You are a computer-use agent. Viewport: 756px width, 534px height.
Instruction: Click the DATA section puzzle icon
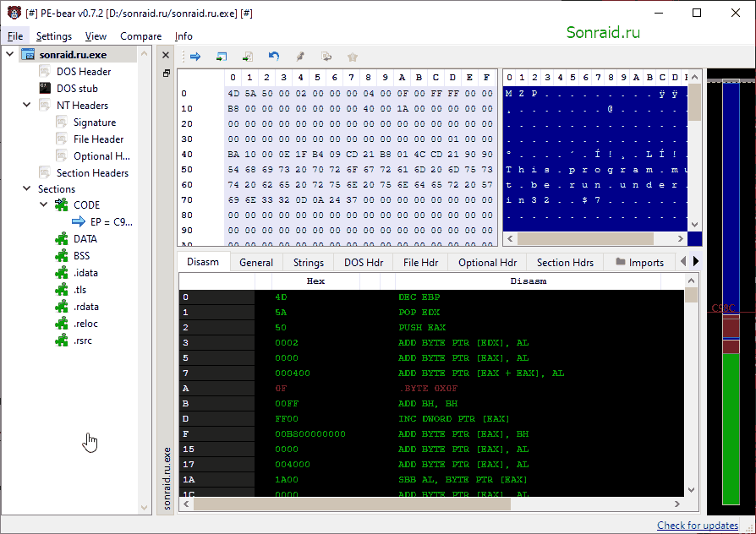[x=61, y=238]
